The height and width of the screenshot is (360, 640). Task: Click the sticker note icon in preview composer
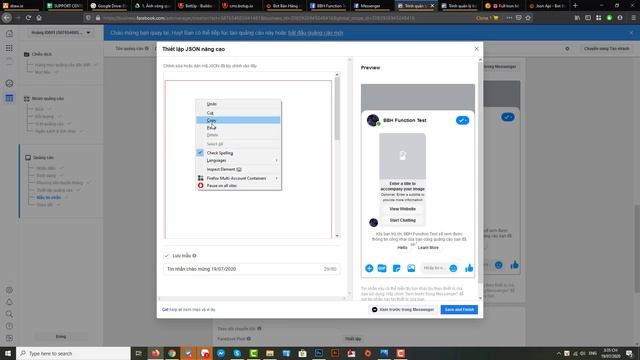pos(396,268)
